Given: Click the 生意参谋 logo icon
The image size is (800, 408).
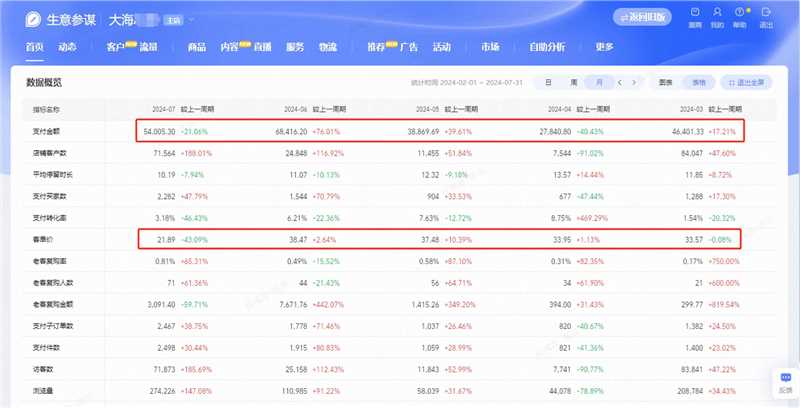Looking at the screenshot, I should coord(34,20).
